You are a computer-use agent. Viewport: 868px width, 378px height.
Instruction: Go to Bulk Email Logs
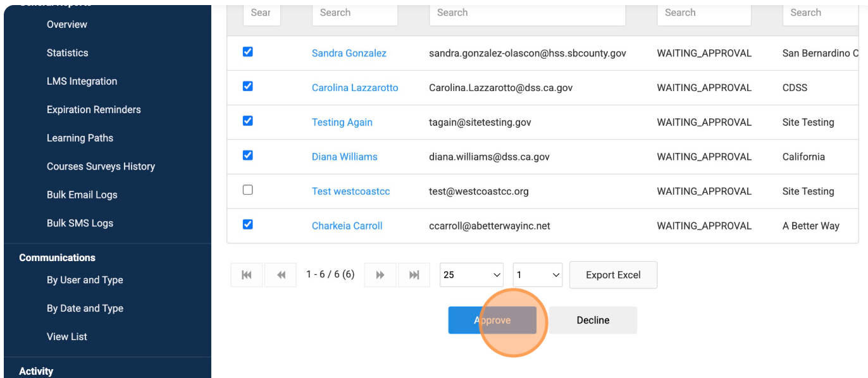pos(82,195)
